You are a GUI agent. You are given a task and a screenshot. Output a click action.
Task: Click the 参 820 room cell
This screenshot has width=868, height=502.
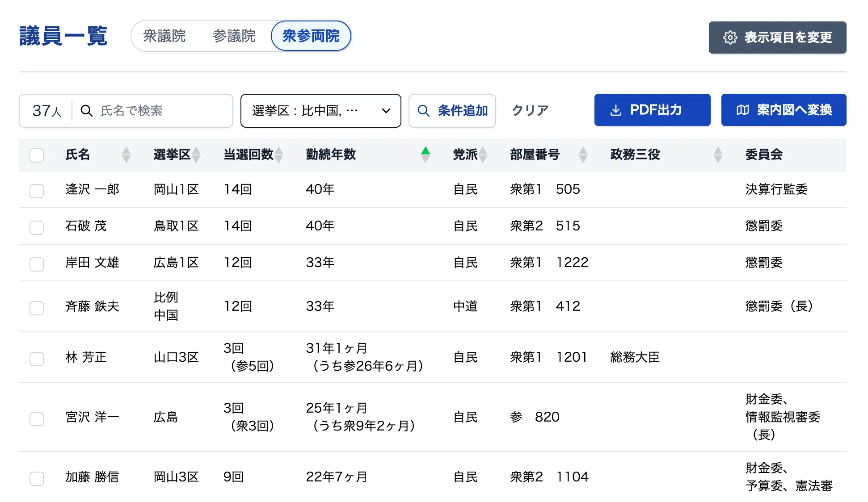(535, 417)
